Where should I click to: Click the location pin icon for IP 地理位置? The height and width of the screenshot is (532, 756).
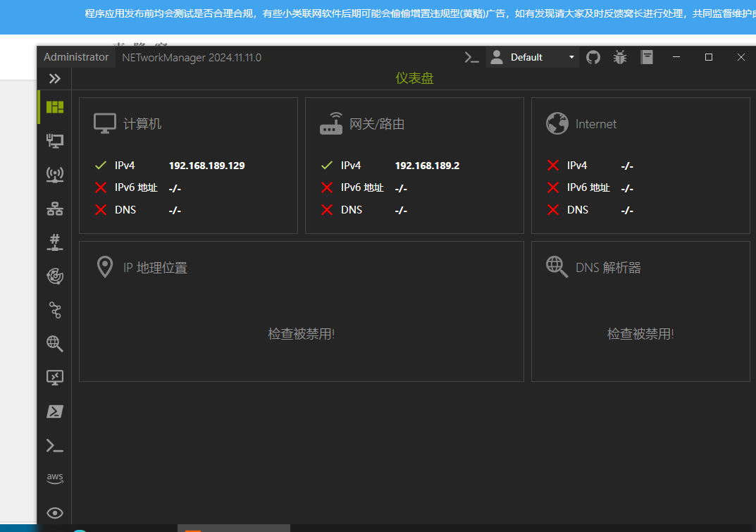pos(104,267)
